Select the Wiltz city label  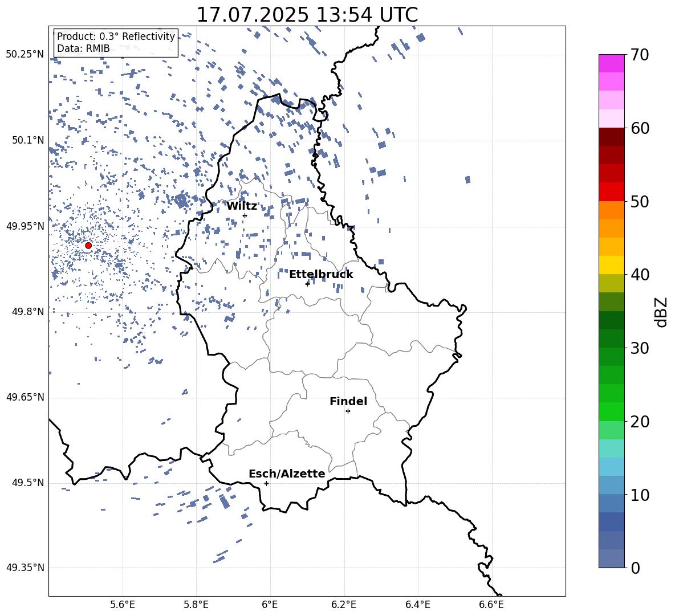(x=242, y=206)
